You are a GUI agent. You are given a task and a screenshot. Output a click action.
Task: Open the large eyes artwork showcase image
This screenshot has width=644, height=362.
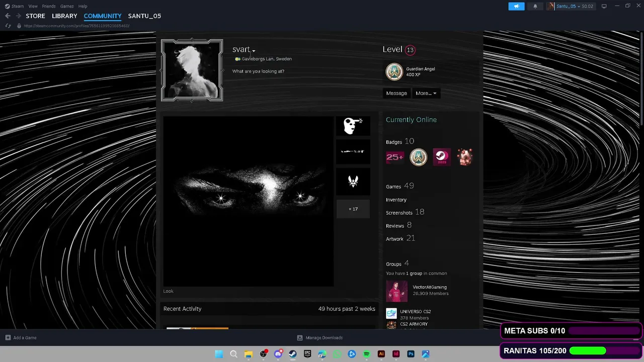coord(248,201)
